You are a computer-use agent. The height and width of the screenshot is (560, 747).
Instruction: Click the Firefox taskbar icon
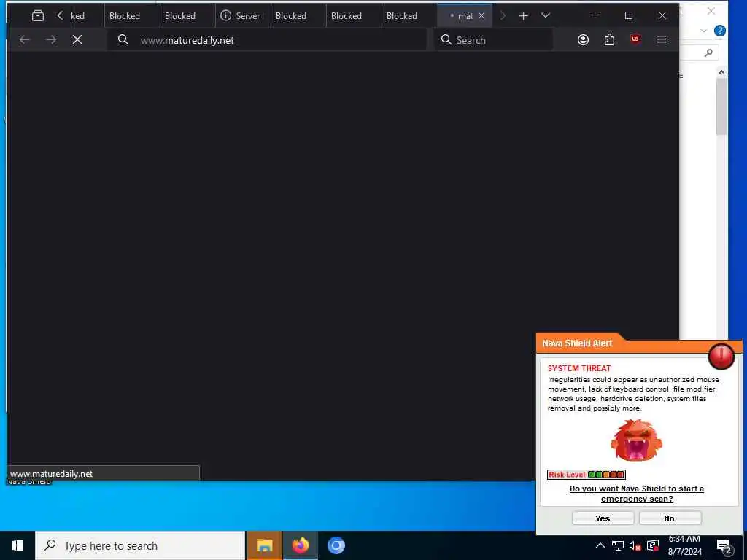(300, 545)
